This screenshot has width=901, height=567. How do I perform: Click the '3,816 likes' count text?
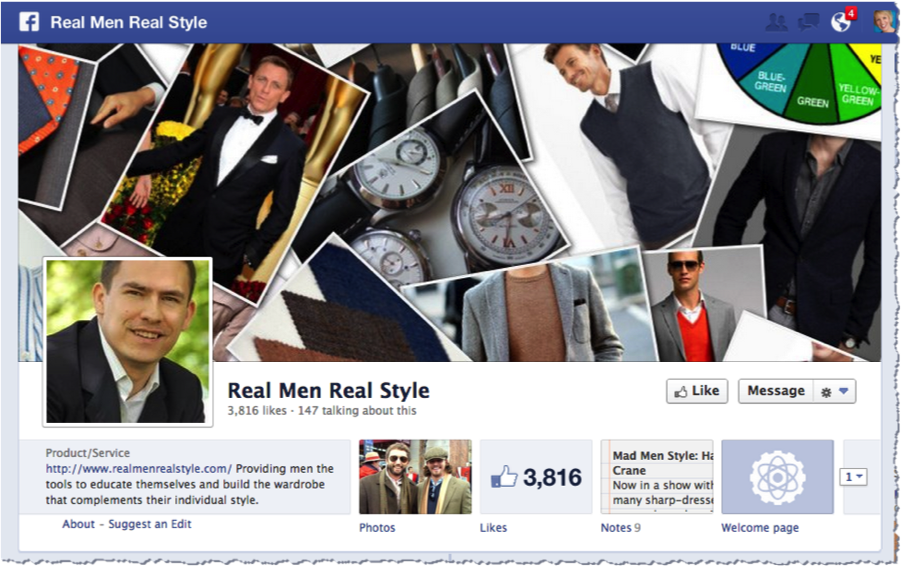[257, 411]
